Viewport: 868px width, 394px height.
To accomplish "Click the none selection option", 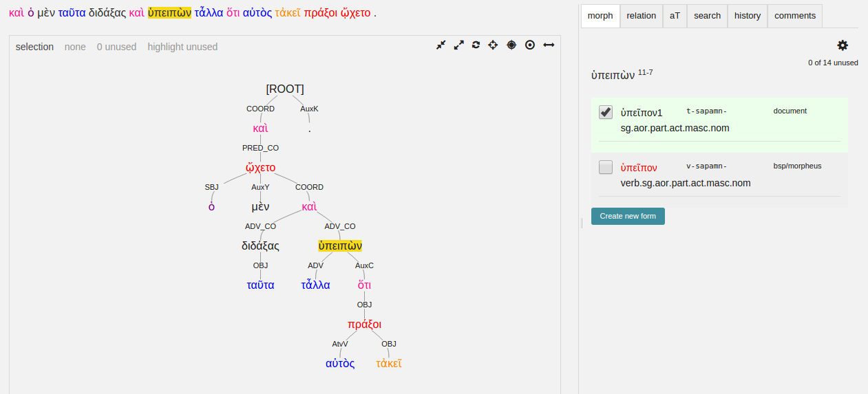I will [x=75, y=47].
